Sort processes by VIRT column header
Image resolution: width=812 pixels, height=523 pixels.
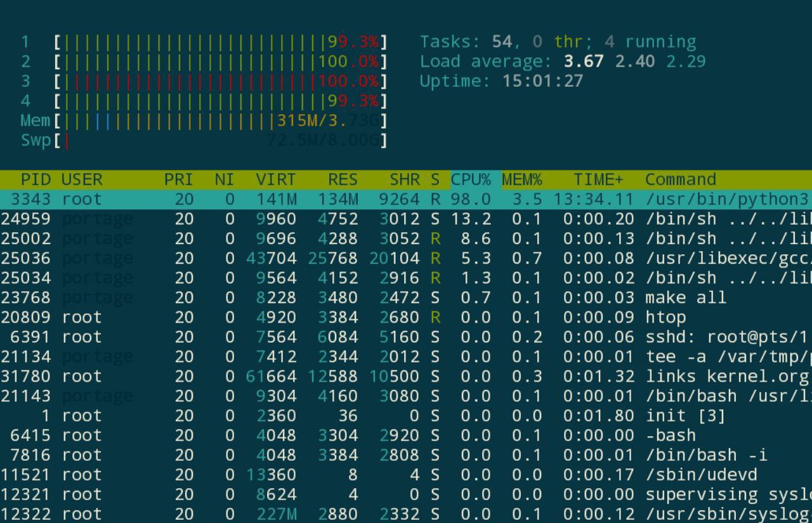276,179
